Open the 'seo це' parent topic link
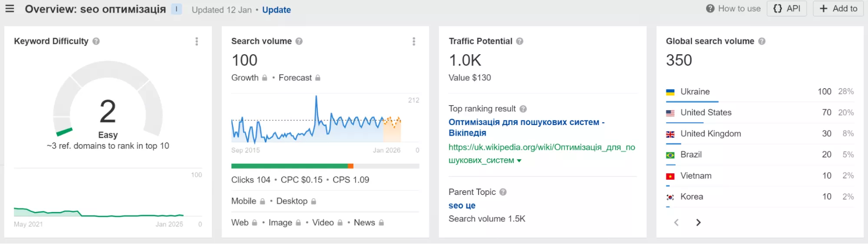This screenshot has width=868, height=244. tap(462, 205)
